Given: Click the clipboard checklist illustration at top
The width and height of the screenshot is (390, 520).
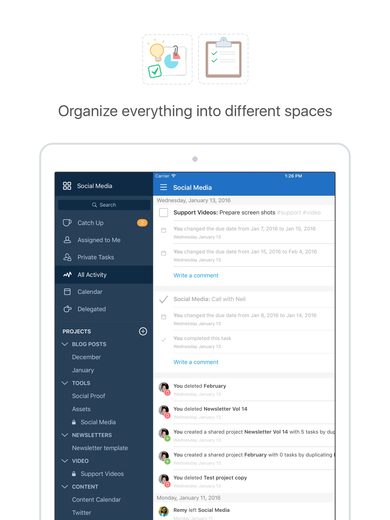Looking at the screenshot, I should tap(223, 59).
